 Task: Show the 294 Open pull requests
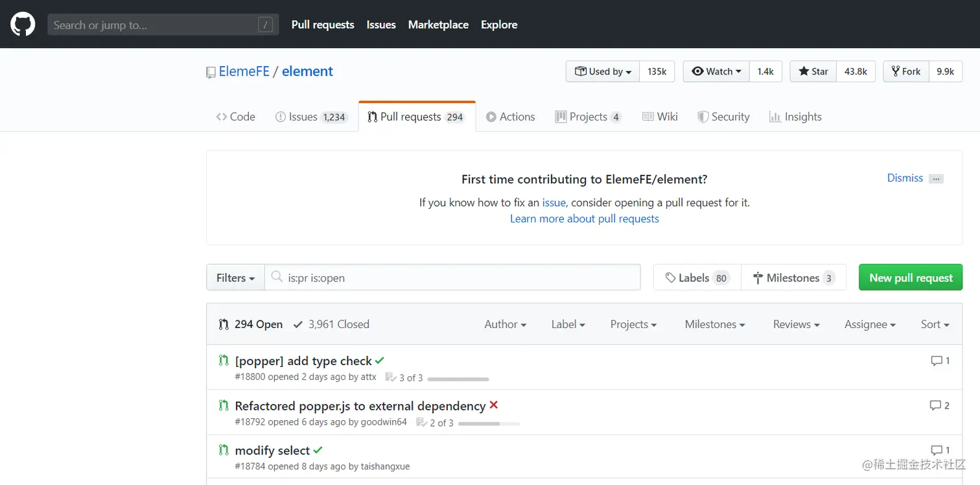click(x=251, y=324)
